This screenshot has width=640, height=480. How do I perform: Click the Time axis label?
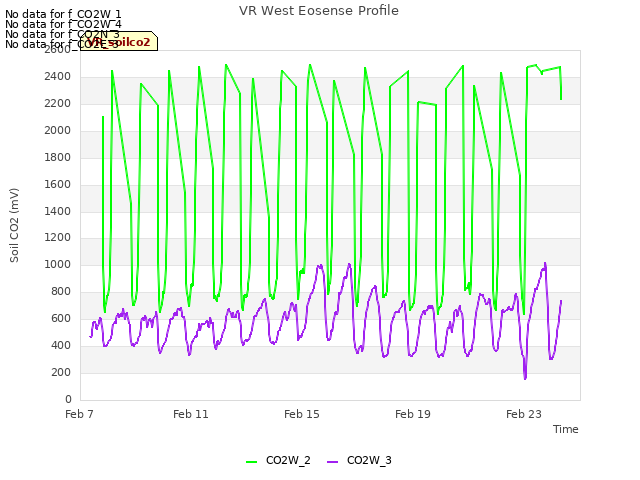566,429
